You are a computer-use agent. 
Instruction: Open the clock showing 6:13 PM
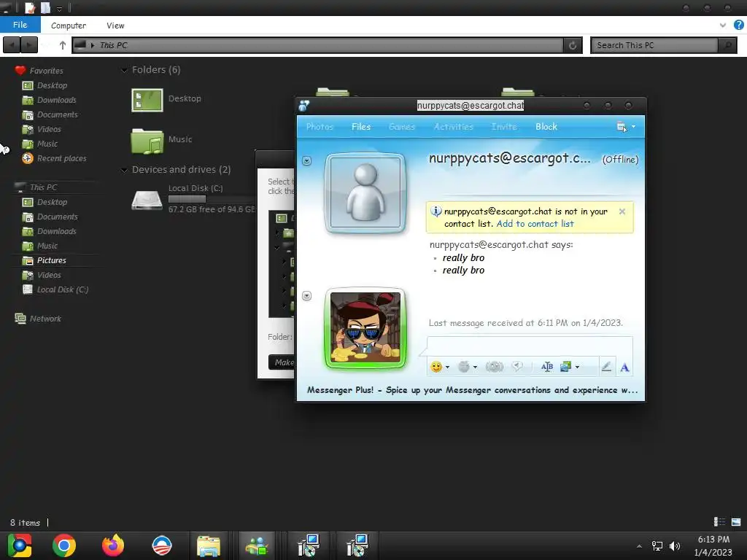[713, 545]
